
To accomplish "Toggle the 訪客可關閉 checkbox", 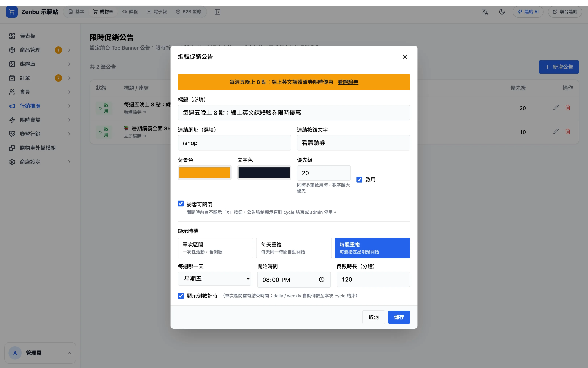I will pyautogui.click(x=181, y=204).
